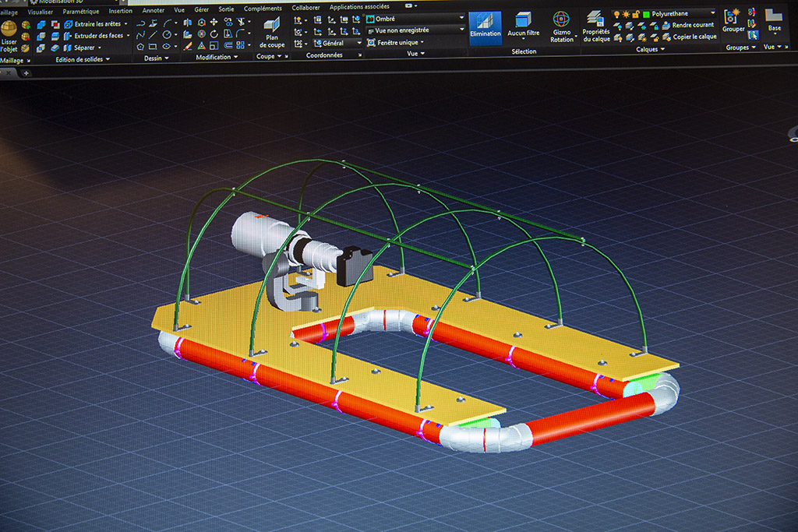
Task: Click the Coordonnées panel launcher arrow
Action: pos(360,55)
